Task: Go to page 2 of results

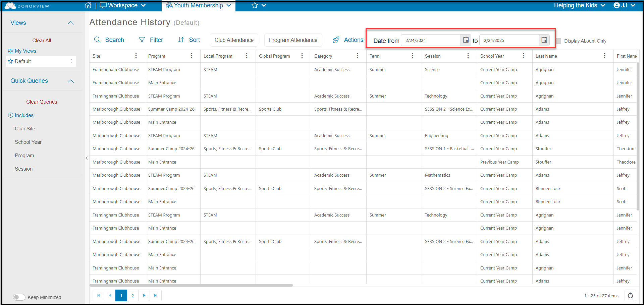Action: 133,295
